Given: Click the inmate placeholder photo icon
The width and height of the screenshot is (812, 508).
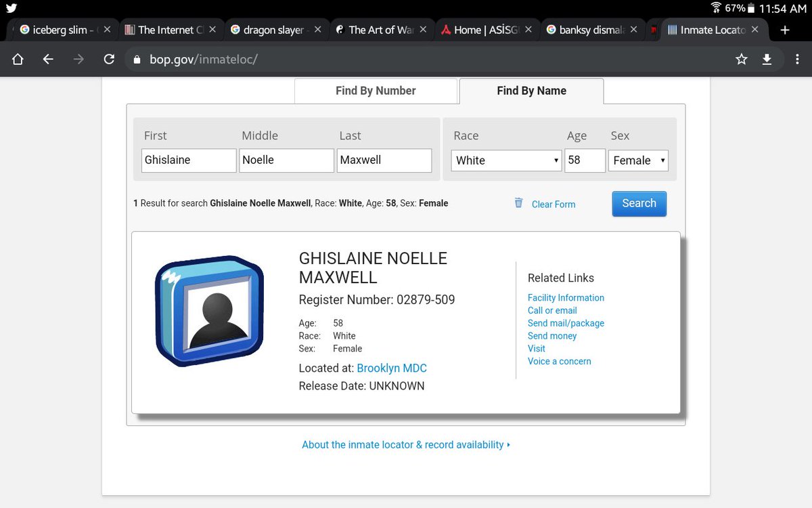Looking at the screenshot, I should point(209,312).
